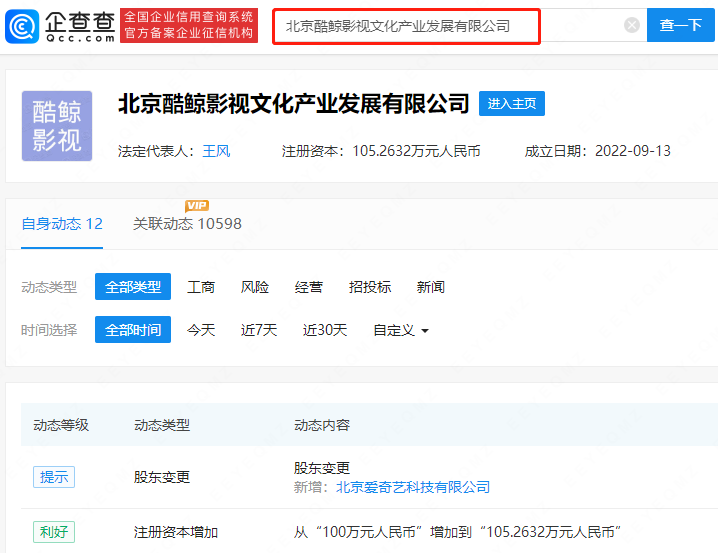Open legal representative 王风 link
This screenshot has height=553, width=718.
pyautogui.click(x=216, y=151)
